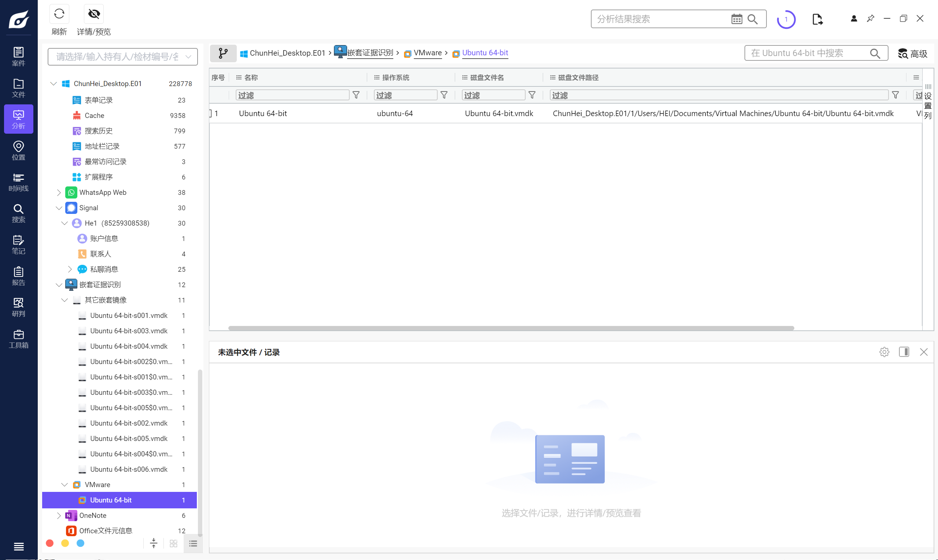Click the 高级 advanced search button
Screen dimensions: 938x560
[x=912, y=53]
